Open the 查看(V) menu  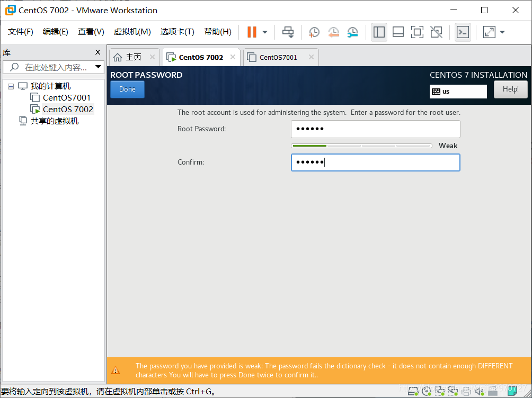(91, 32)
